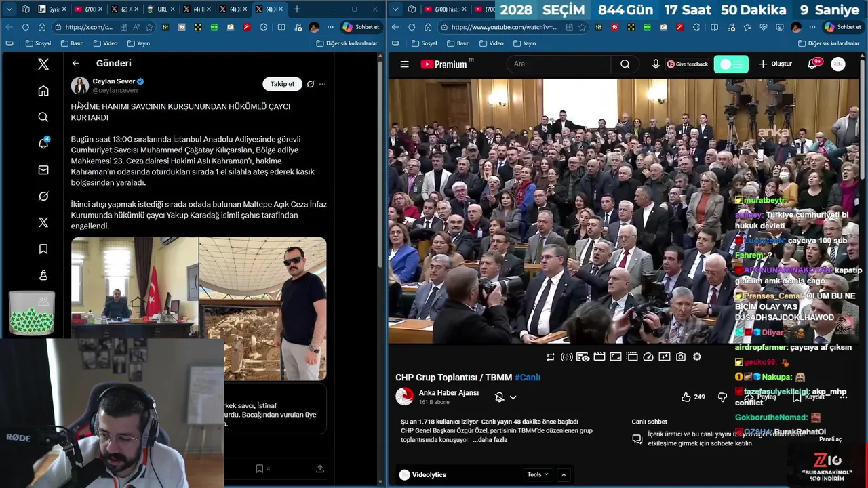The image size is (868, 488).
Task: Favorite x.com page with star icon
Action: (x=149, y=27)
